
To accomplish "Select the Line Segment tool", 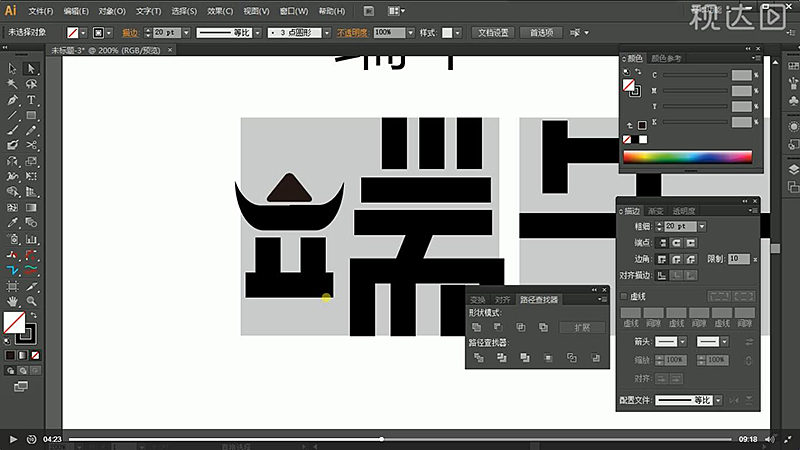I will coord(12,115).
